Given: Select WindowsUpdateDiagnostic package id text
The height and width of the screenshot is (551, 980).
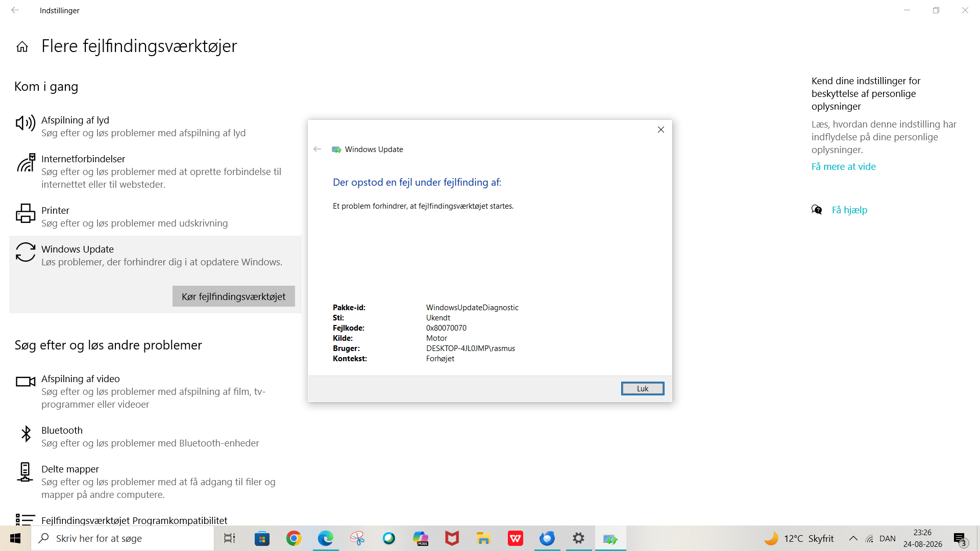Looking at the screenshot, I should pyautogui.click(x=472, y=308).
